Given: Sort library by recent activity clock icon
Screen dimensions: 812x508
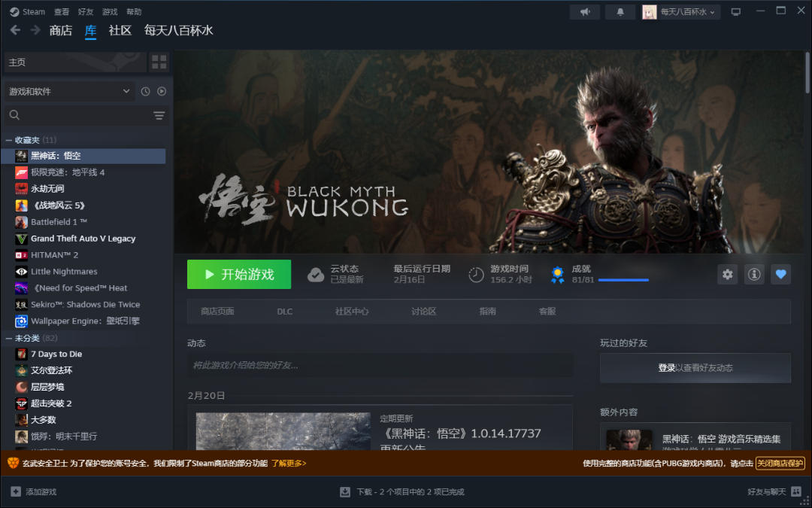Looking at the screenshot, I should click(x=146, y=91).
